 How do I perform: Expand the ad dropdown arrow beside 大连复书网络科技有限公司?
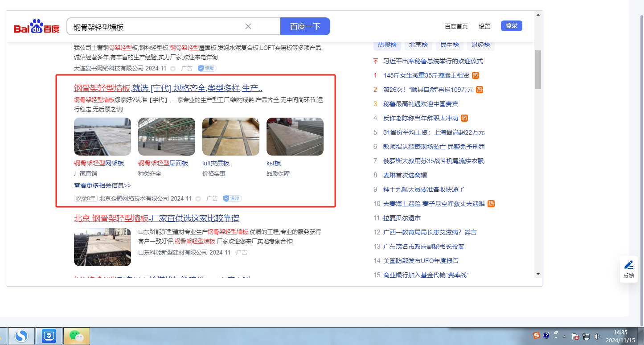coord(173,69)
